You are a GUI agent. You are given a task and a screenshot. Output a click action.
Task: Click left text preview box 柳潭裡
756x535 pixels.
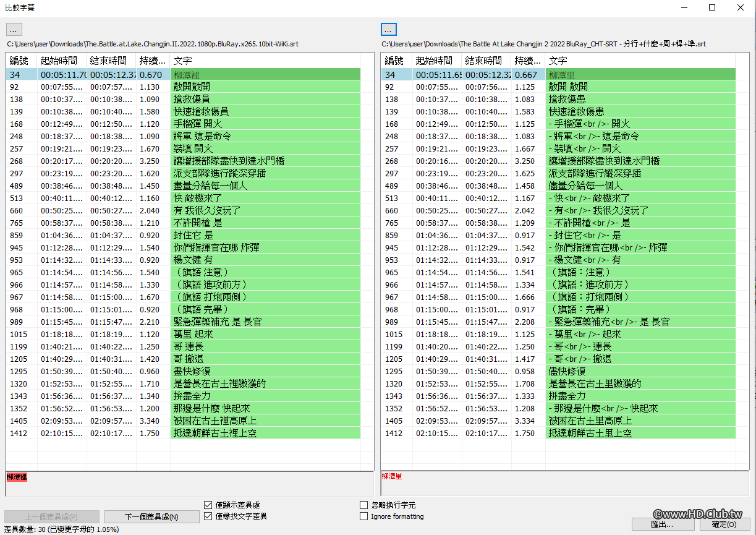click(x=190, y=484)
